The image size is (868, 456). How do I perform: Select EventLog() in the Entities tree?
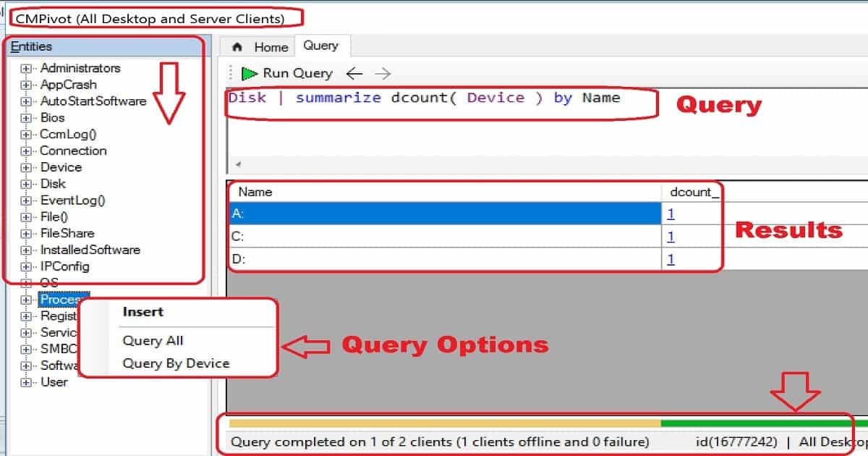[x=72, y=200]
